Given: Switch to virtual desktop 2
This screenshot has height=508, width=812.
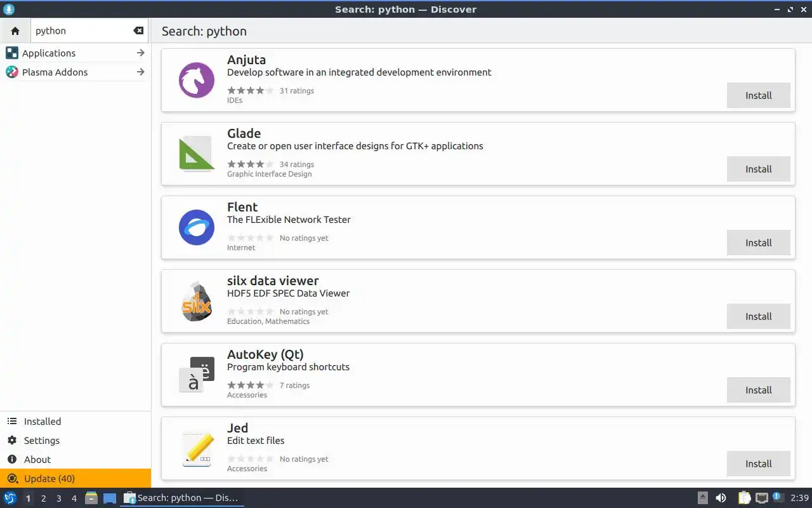Looking at the screenshot, I should point(43,498).
